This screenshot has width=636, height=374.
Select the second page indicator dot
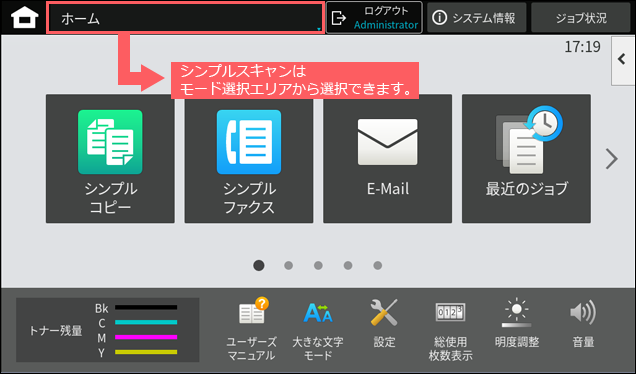(288, 265)
